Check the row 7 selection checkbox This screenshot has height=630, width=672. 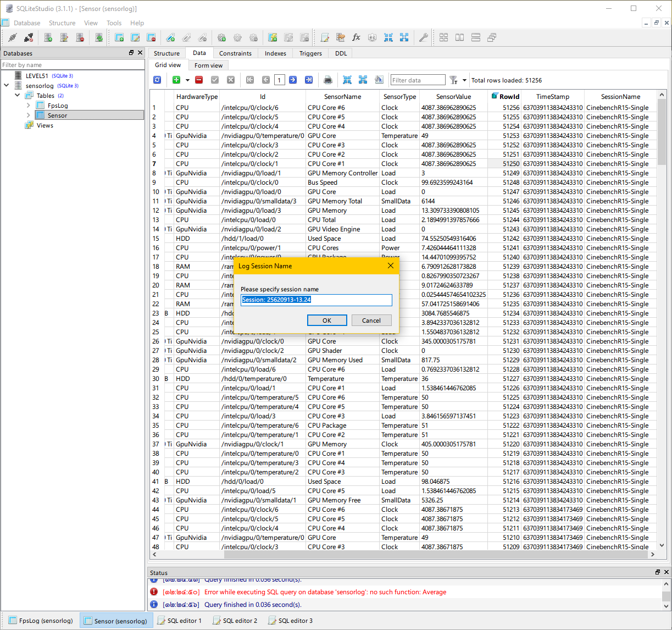pyautogui.click(x=170, y=163)
